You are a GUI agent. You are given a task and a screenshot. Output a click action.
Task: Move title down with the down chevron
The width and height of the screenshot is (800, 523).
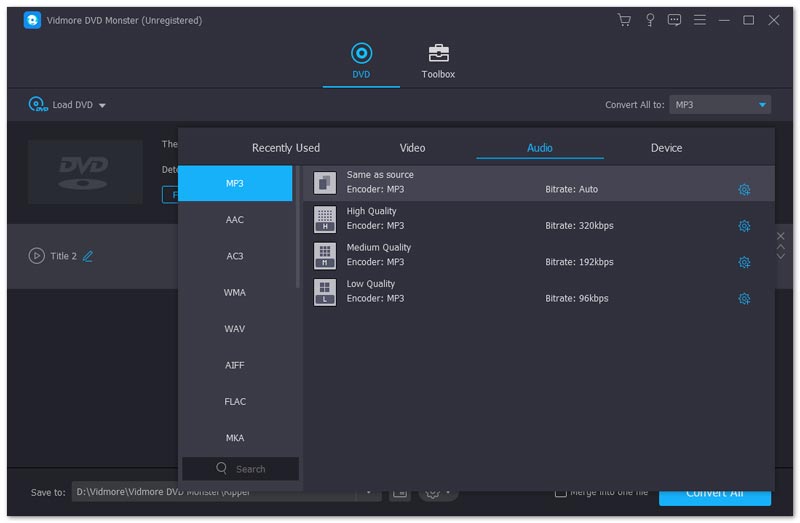[781, 256]
